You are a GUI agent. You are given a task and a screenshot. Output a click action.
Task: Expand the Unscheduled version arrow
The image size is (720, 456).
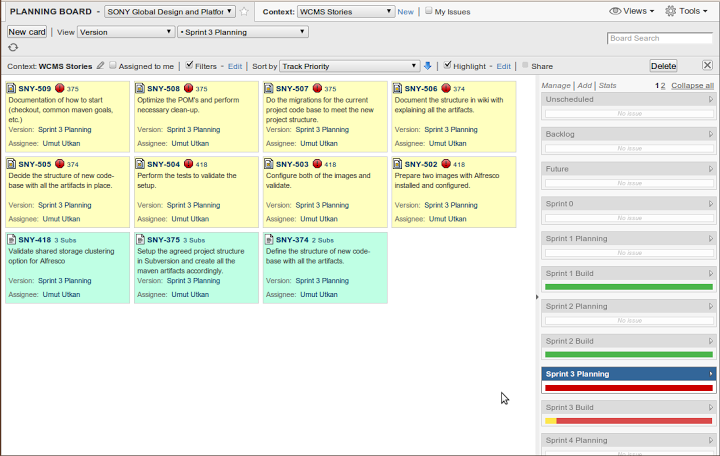pyautogui.click(x=710, y=99)
